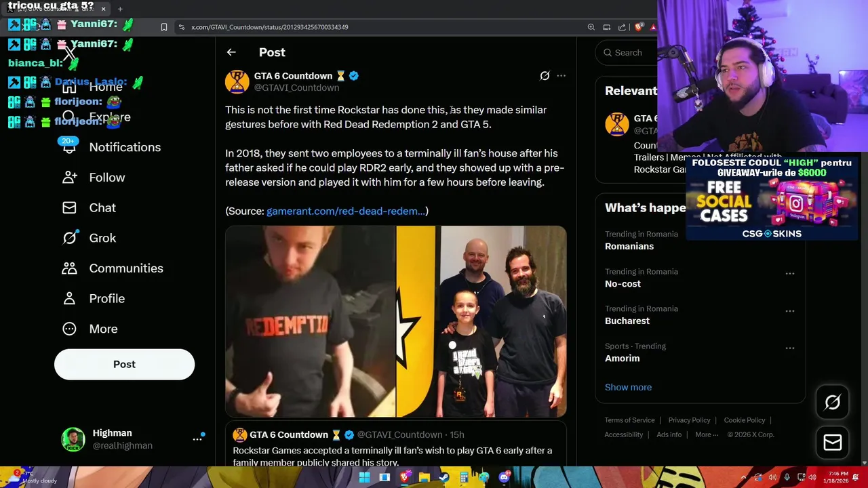Viewport: 868px width, 488px height.
Task: Click the Chat envelope icon
Action: (69, 208)
